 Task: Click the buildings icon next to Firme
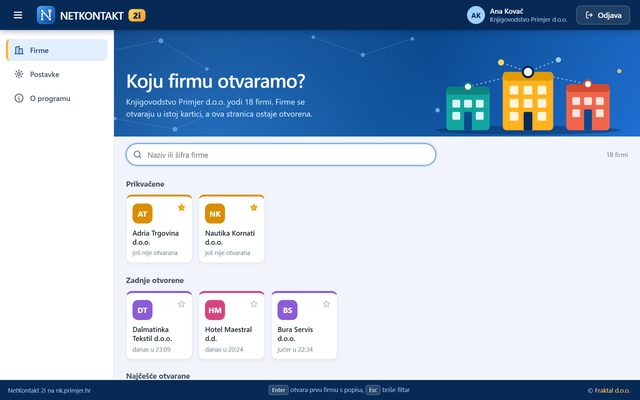[x=19, y=50]
